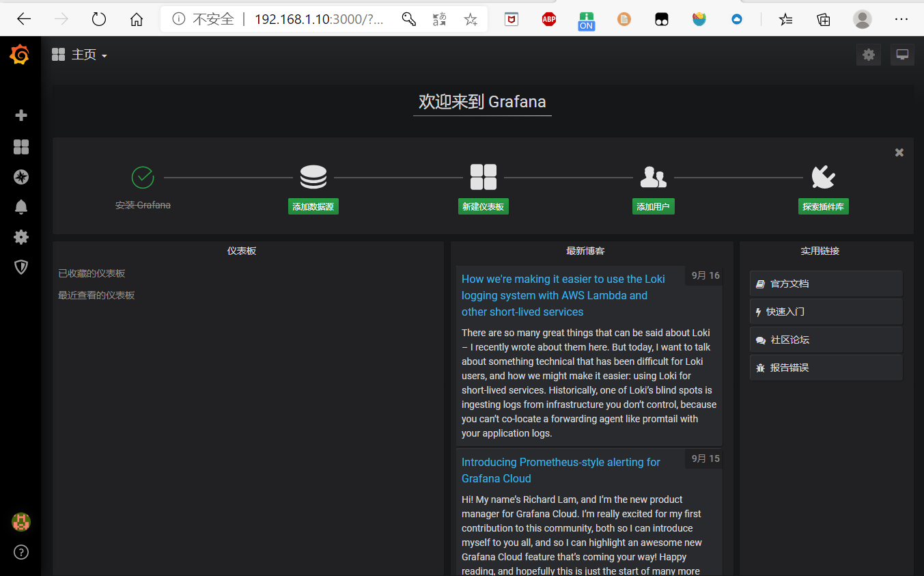924x576 pixels.
Task: Click the green install-complete checkmark
Action: (x=143, y=177)
